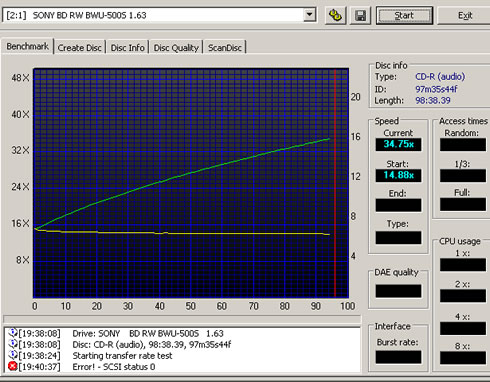The image size is (490, 382).
Task: Click info icon on Starting transfer rate test
Action: [x=13, y=355]
